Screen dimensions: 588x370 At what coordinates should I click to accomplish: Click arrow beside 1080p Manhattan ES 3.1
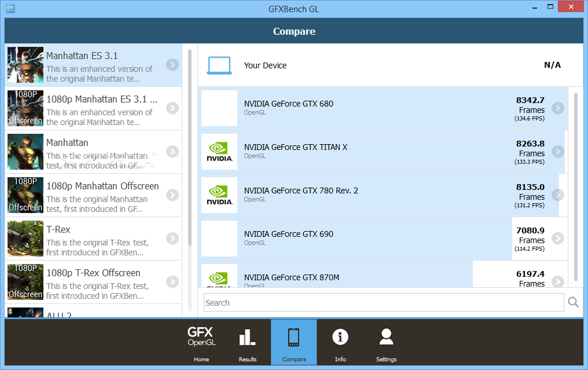pyautogui.click(x=172, y=108)
